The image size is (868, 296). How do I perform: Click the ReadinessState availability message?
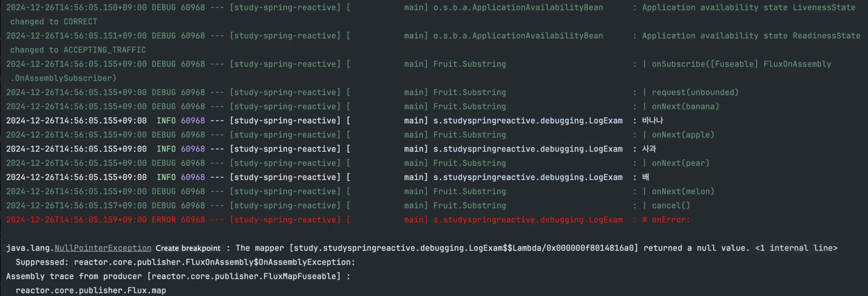(x=751, y=36)
